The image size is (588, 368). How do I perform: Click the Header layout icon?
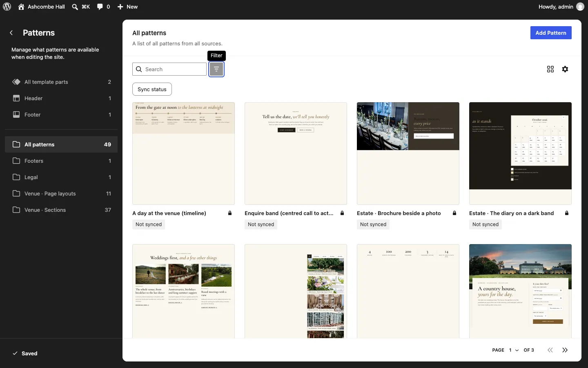16,98
